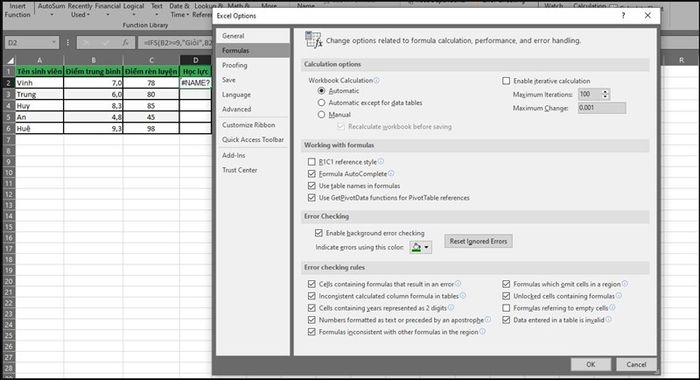Click the Insert Function fx icon in formula bar
Screen dimensions: 700x380
coord(126,43)
